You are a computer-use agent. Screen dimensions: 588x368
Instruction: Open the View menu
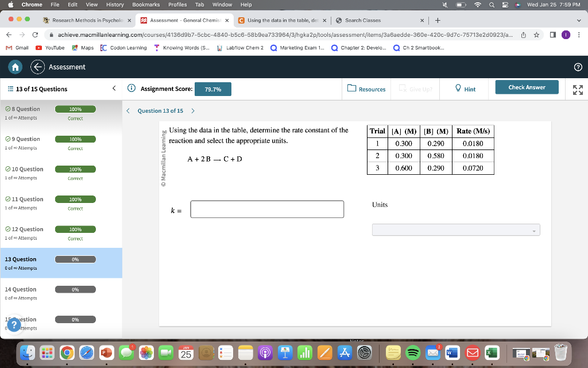click(x=91, y=5)
